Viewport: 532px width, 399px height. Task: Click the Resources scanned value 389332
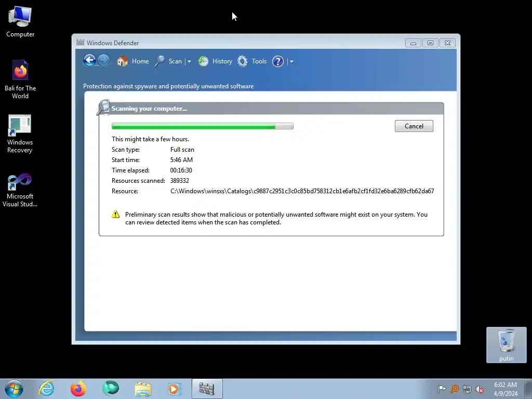pyautogui.click(x=179, y=181)
